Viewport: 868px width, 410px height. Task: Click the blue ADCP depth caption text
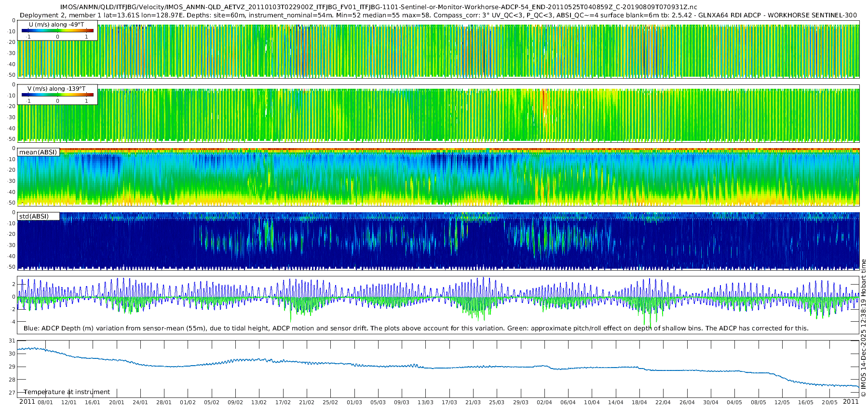tap(193, 328)
